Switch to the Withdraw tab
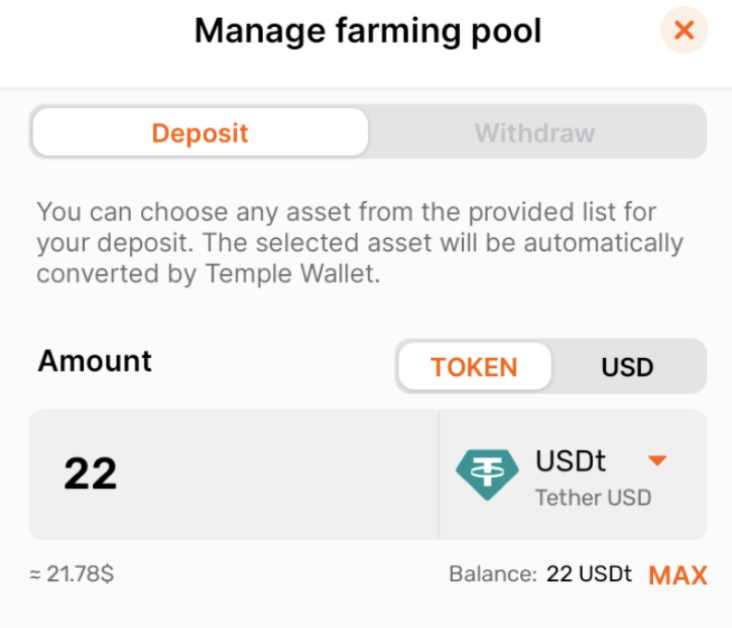Screen dimensions: 732x628 [535, 133]
